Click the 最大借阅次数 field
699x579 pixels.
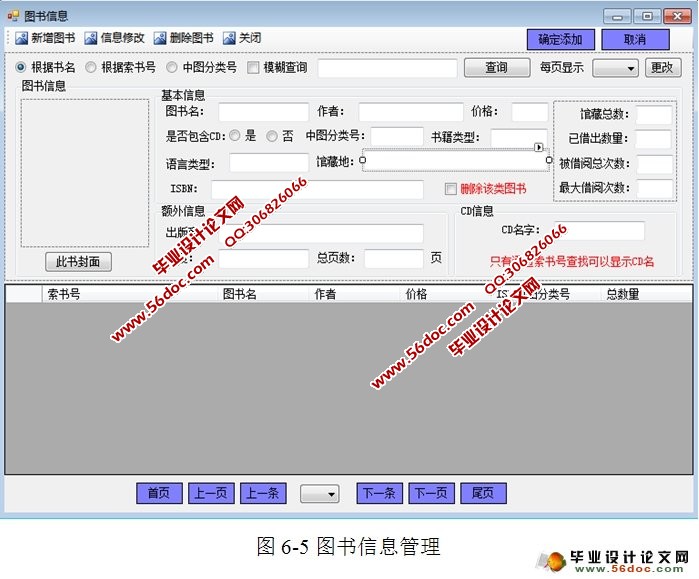pos(655,189)
